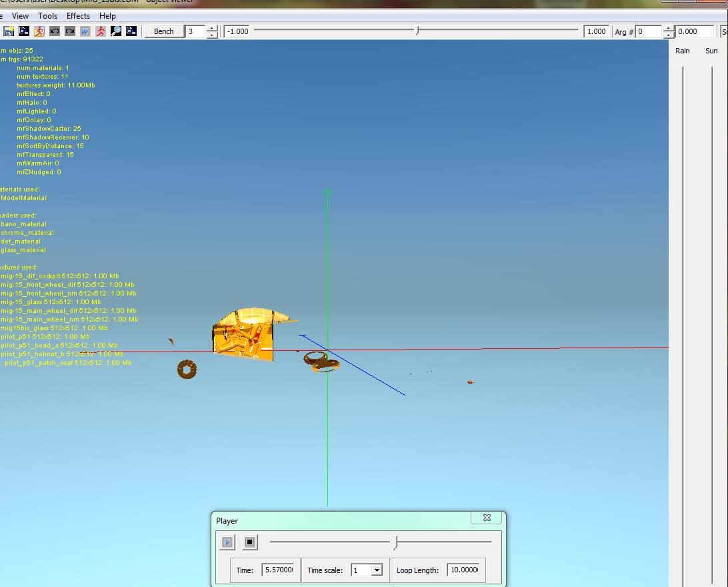Decrease the Bench value with down arrow
728x587 pixels.
[x=212, y=35]
